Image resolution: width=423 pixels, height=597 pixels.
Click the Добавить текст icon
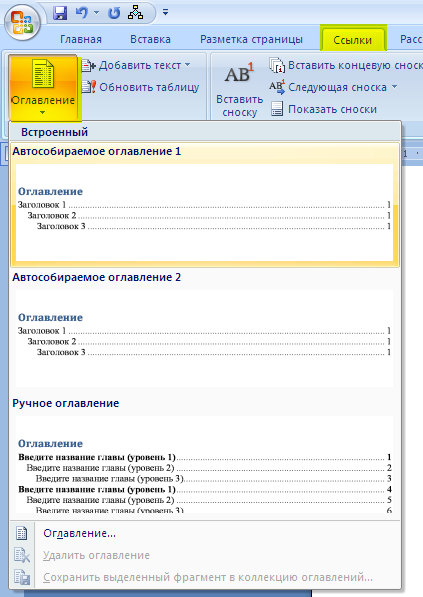[88, 65]
